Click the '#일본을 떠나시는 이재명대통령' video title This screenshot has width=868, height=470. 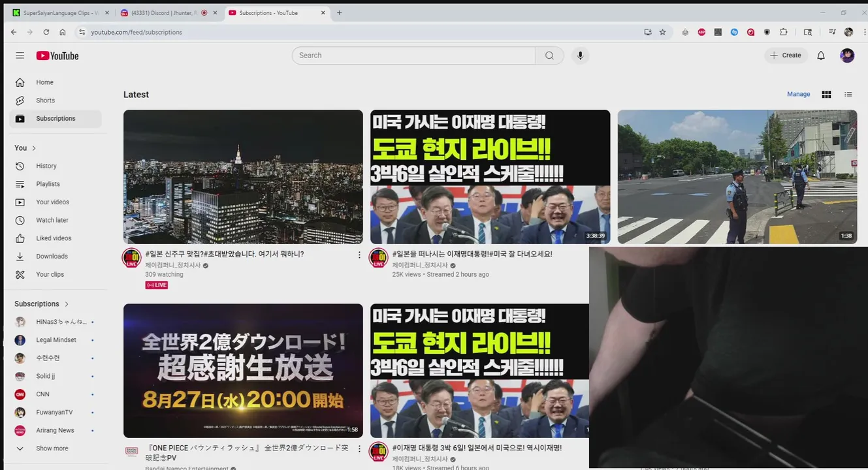pyautogui.click(x=472, y=254)
